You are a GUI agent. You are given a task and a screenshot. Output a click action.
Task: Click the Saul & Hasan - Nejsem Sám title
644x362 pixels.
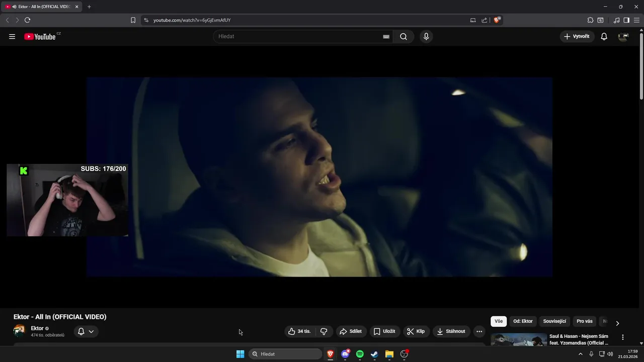click(x=579, y=339)
